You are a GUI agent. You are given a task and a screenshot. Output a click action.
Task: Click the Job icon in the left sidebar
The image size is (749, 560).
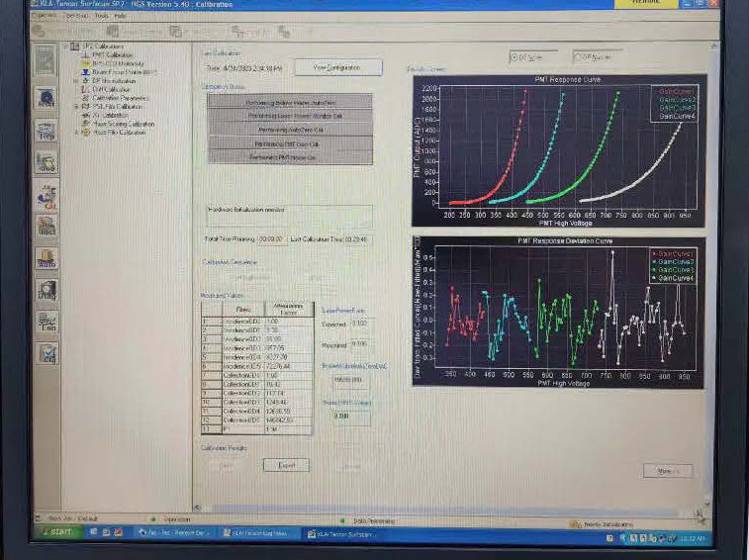tap(47, 162)
